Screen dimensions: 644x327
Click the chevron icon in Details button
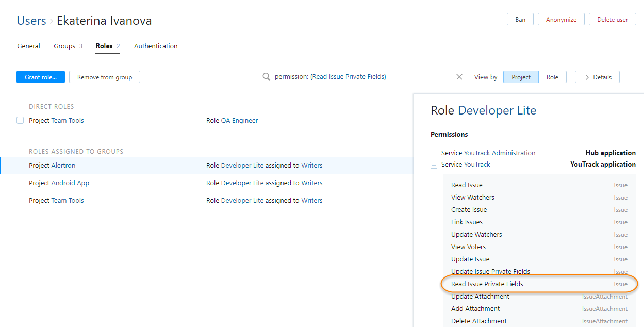[x=587, y=77]
